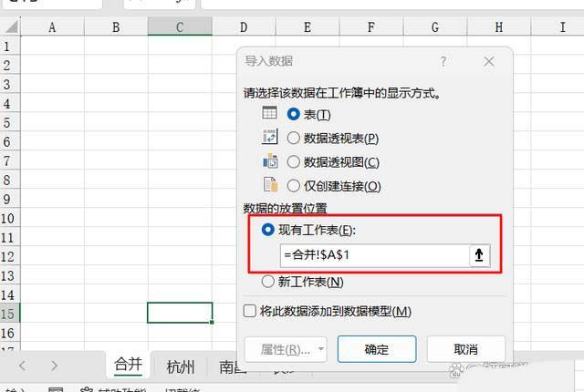Select row 16 header

(x=10, y=333)
